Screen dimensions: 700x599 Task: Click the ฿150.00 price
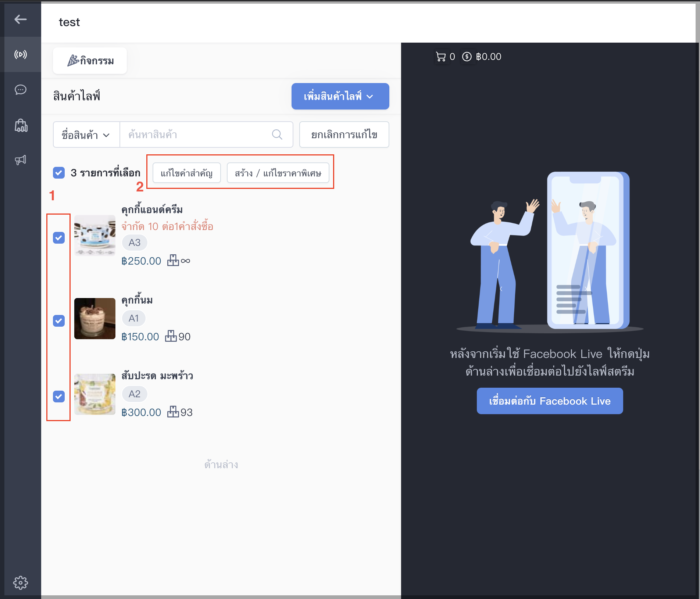pyautogui.click(x=140, y=337)
